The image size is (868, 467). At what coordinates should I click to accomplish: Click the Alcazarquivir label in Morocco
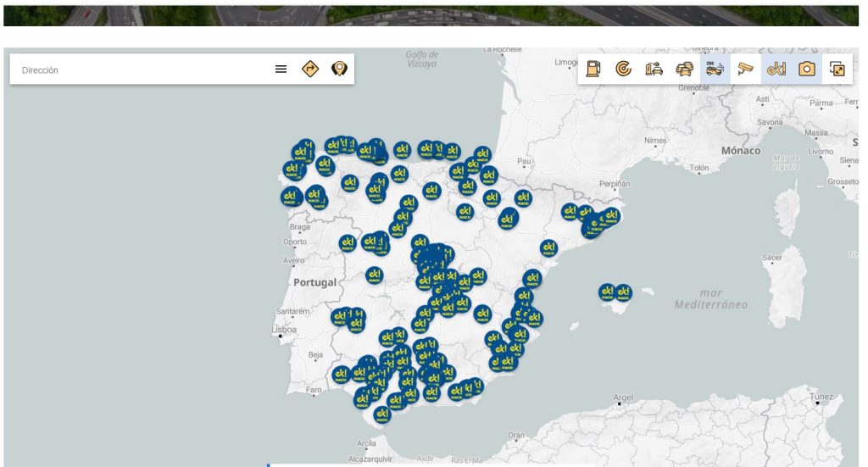[x=370, y=459]
